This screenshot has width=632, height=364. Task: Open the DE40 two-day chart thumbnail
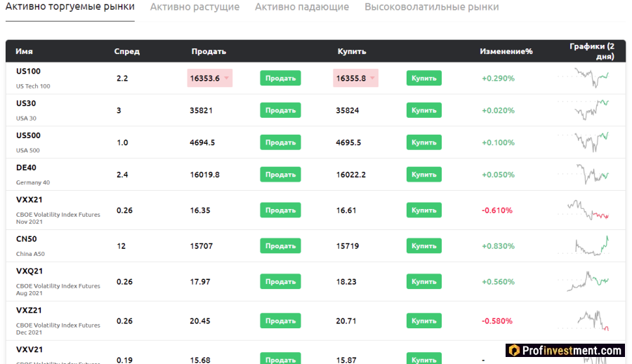tap(584, 175)
